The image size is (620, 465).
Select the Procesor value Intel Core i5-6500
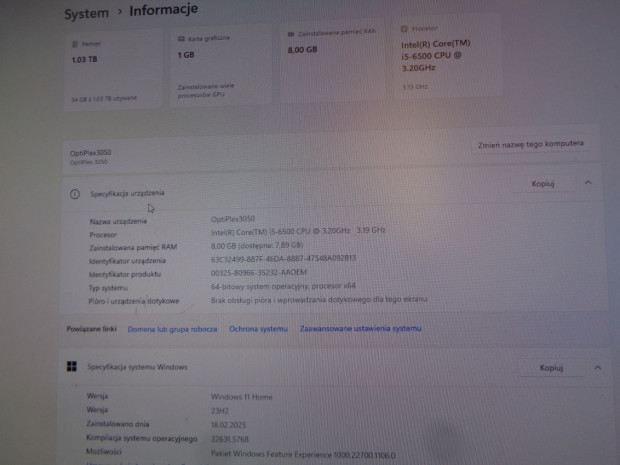(298, 231)
